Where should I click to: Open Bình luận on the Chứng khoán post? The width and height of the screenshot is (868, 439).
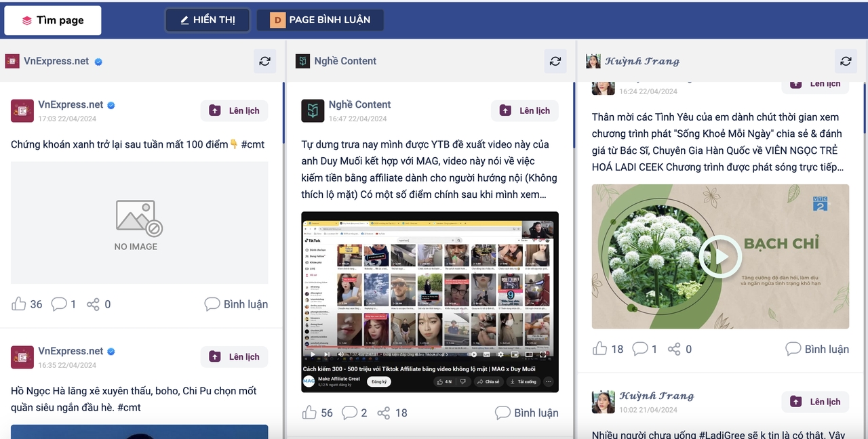pyautogui.click(x=236, y=304)
